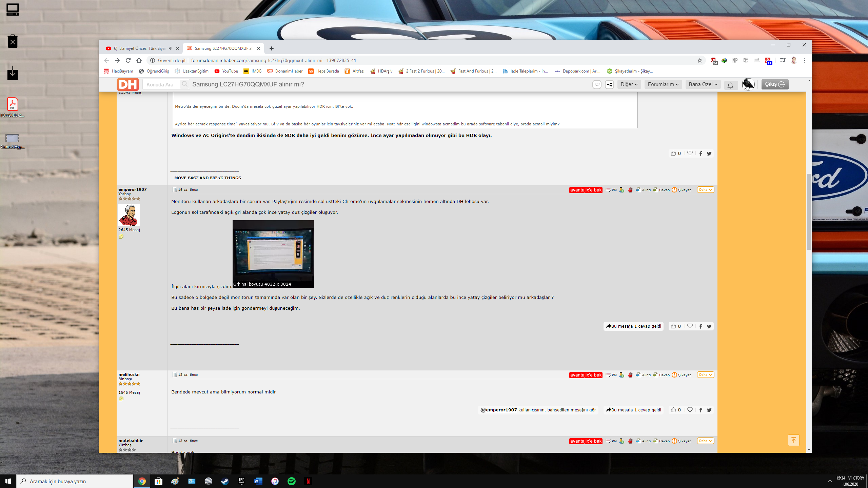Click scroll-to-top arrow button on page
The width and height of the screenshot is (868, 488).
(x=793, y=440)
